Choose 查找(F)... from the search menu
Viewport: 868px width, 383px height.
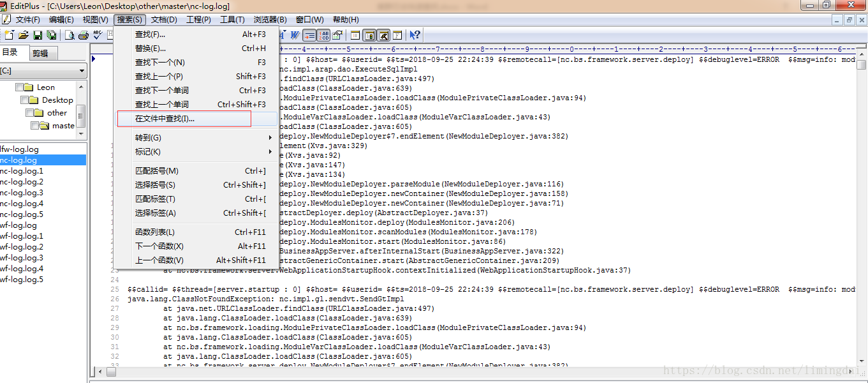pos(196,34)
